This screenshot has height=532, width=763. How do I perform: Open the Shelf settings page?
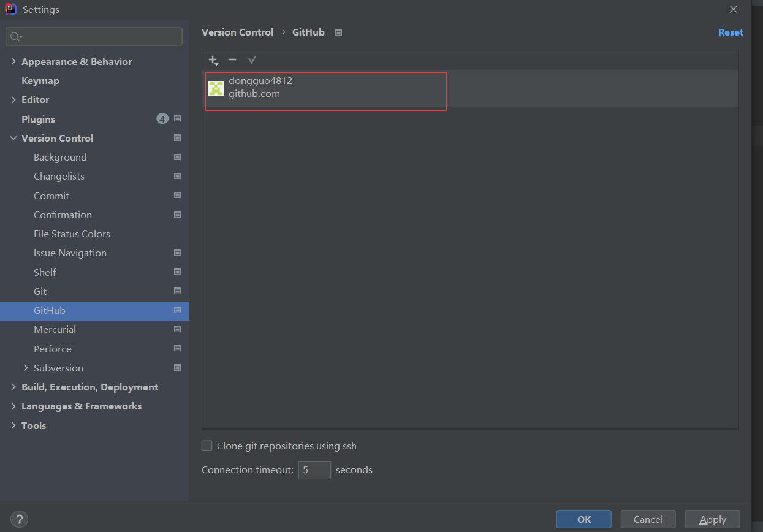tap(45, 272)
